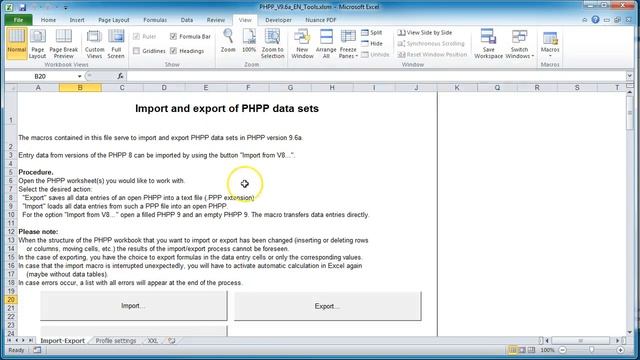Viewport: 640px width, 360px height.
Task: Open the Insert ribbon tab
Action: [77, 20]
